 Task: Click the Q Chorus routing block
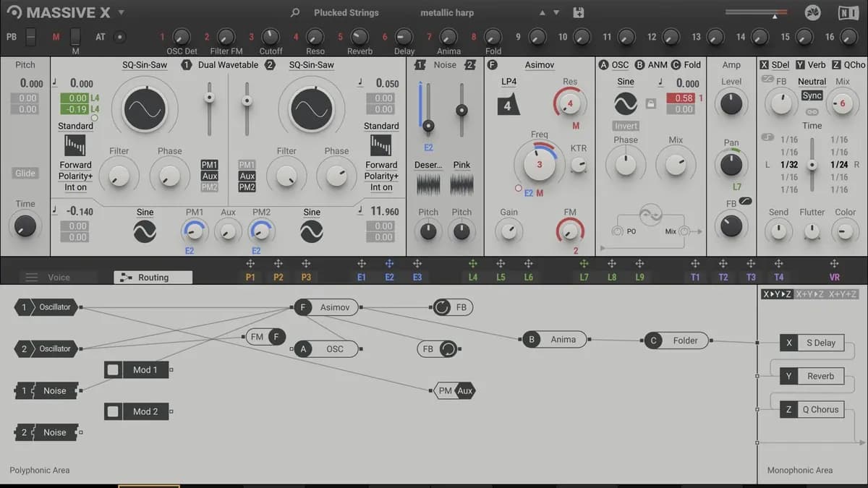tap(813, 409)
